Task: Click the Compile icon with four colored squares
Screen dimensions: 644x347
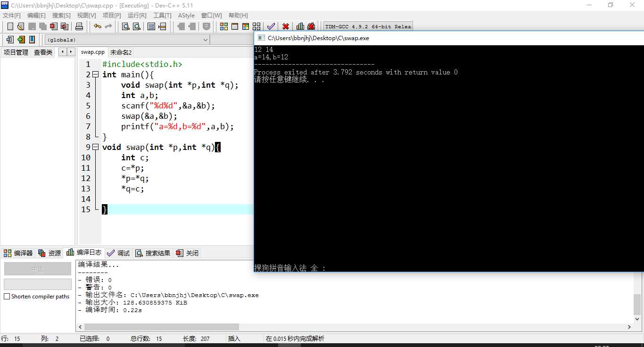Action: pos(224,26)
